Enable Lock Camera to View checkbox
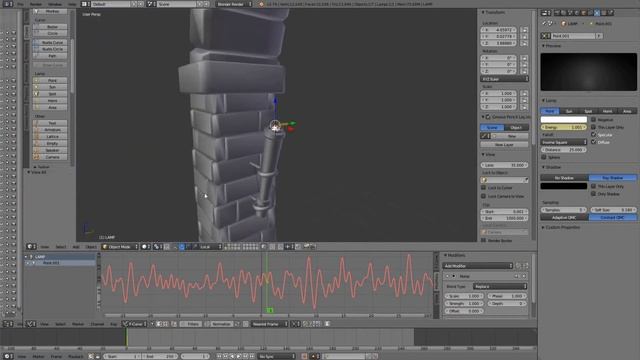 (484, 196)
